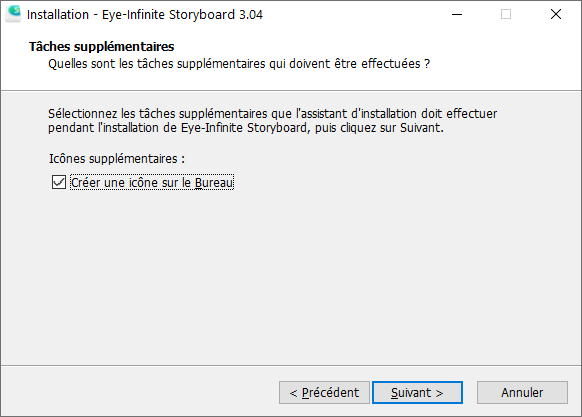Viewport: 582px width, 417px height.
Task: Click the Eye-Infinite installer icon in title bar
Action: (13, 14)
